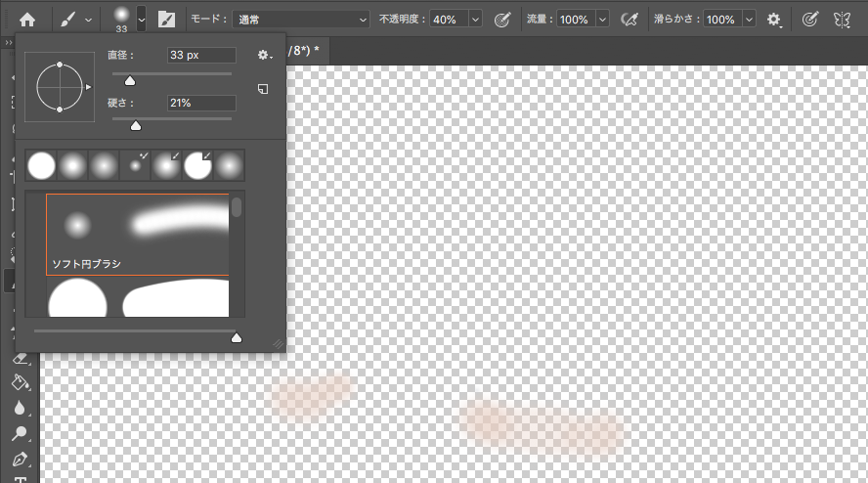Open the symmetry paint butterfly options
The image size is (868, 483).
point(842,20)
